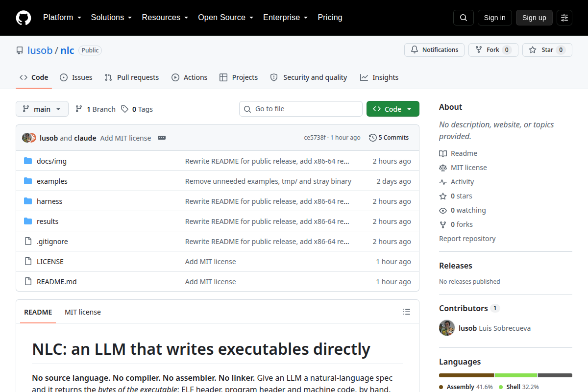Expand the Open Source menu

point(225,18)
